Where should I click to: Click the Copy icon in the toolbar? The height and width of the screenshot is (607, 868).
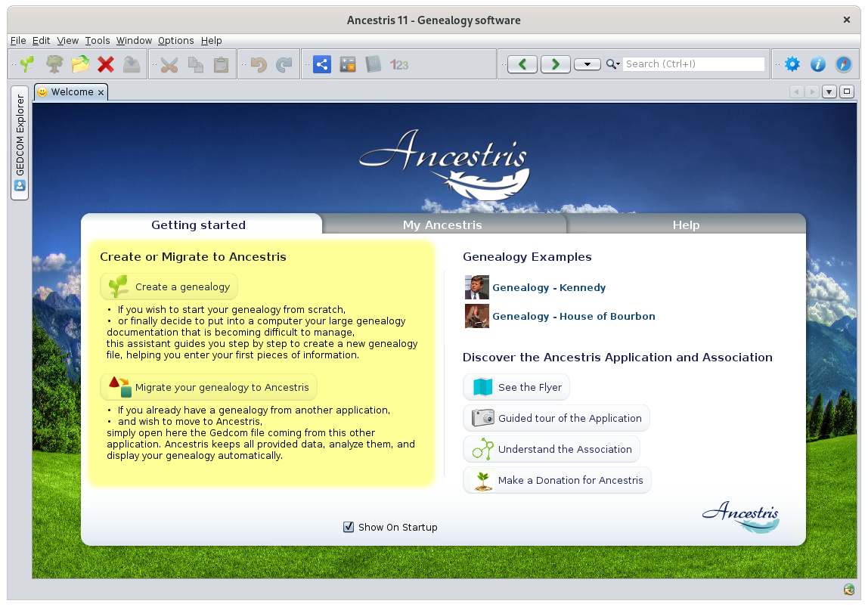(x=195, y=64)
